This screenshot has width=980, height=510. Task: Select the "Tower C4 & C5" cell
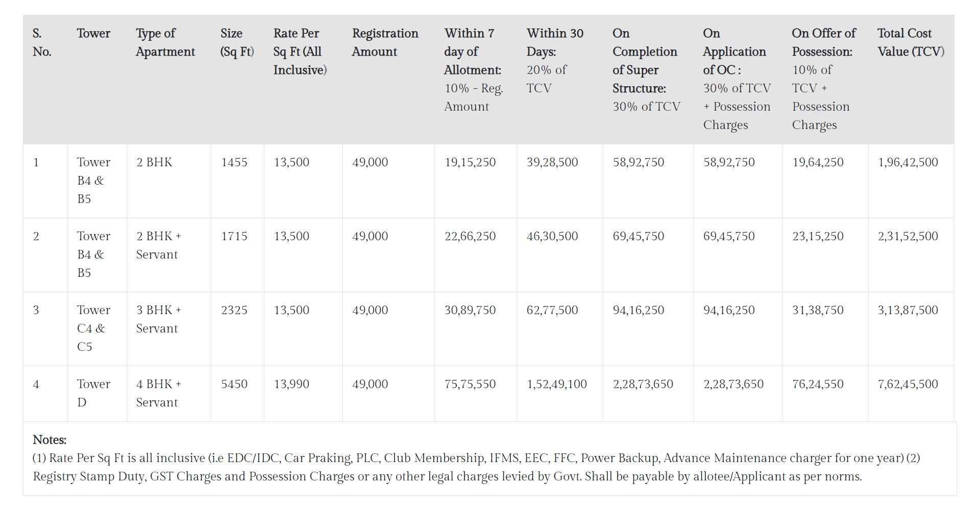tap(93, 328)
